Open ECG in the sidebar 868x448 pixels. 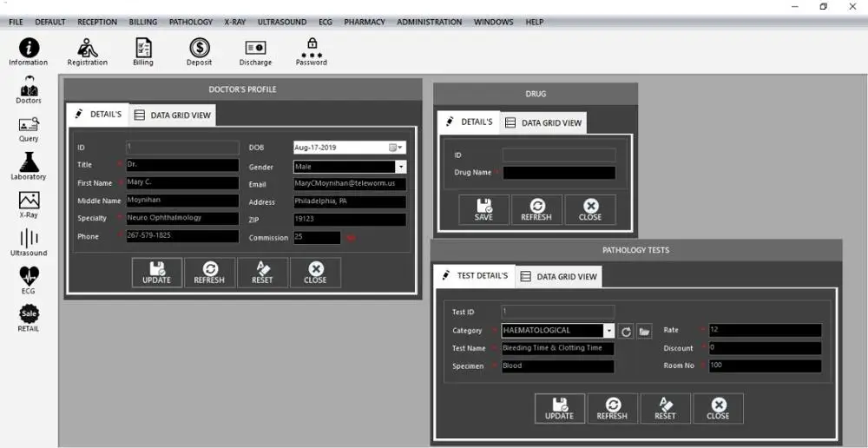coord(29,280)
